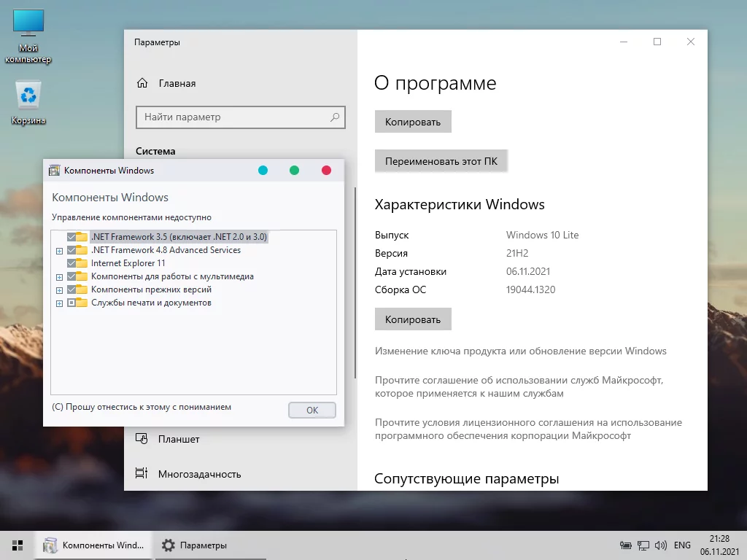Switch to Компоненты Windows taskbar item
The image size is (747, 560).
[x=94, y=545]
